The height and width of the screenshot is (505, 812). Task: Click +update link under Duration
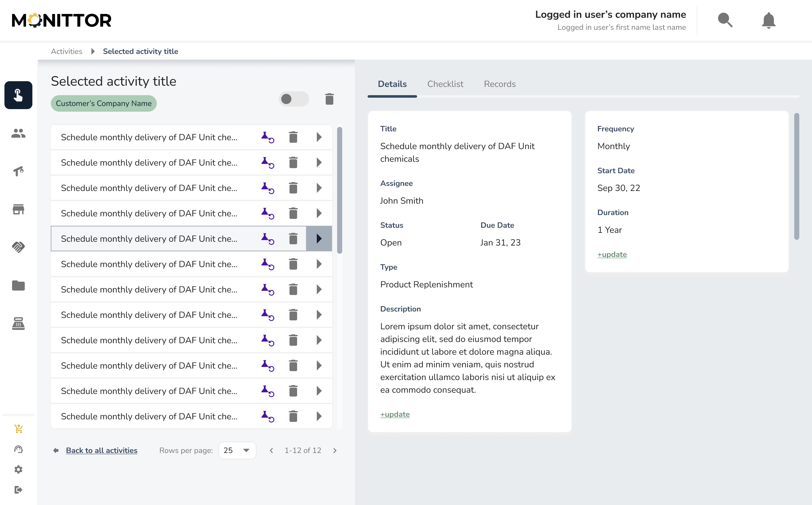click(x=612, y=254)
